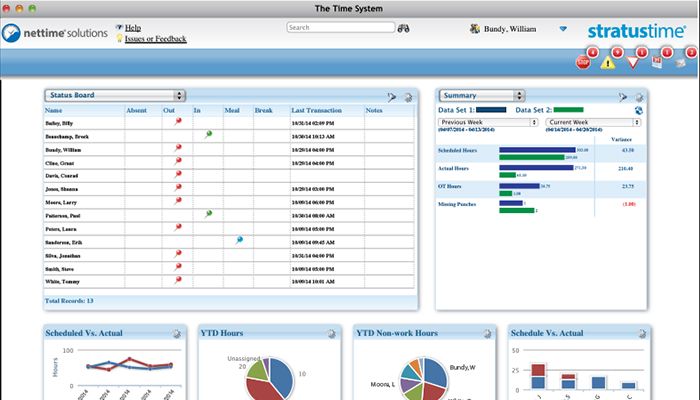Image resolution: width=700 pixels, height=400 pixels.
Task: Select the Bundy, William row name
Action: 63,150
